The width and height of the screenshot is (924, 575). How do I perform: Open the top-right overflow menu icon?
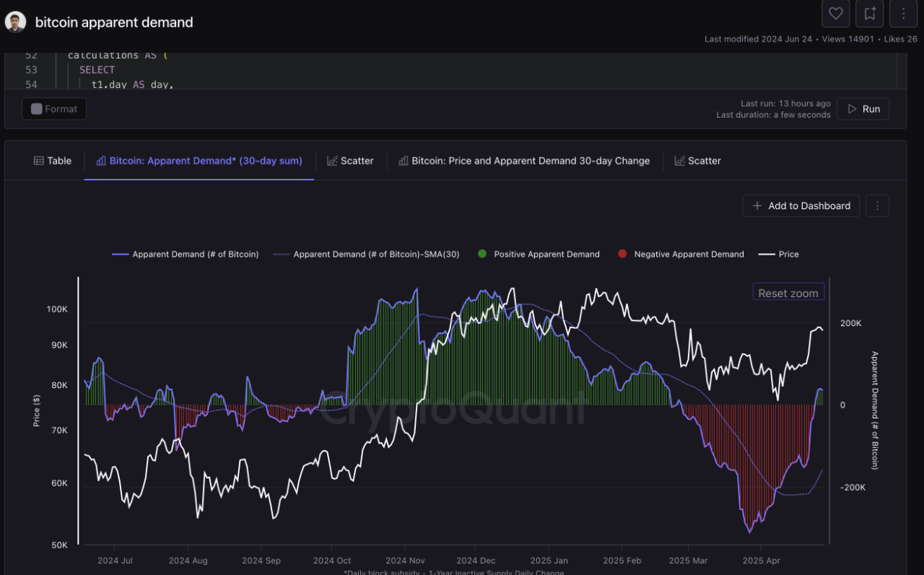pyautogui.click(x=903, y=13)
